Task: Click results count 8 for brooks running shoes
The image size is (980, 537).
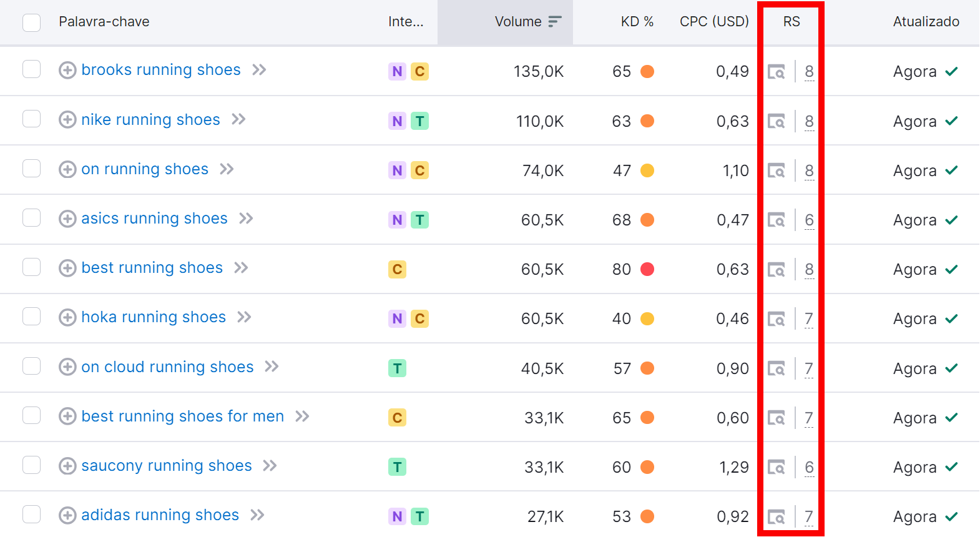Action: (x=809, y=72)
